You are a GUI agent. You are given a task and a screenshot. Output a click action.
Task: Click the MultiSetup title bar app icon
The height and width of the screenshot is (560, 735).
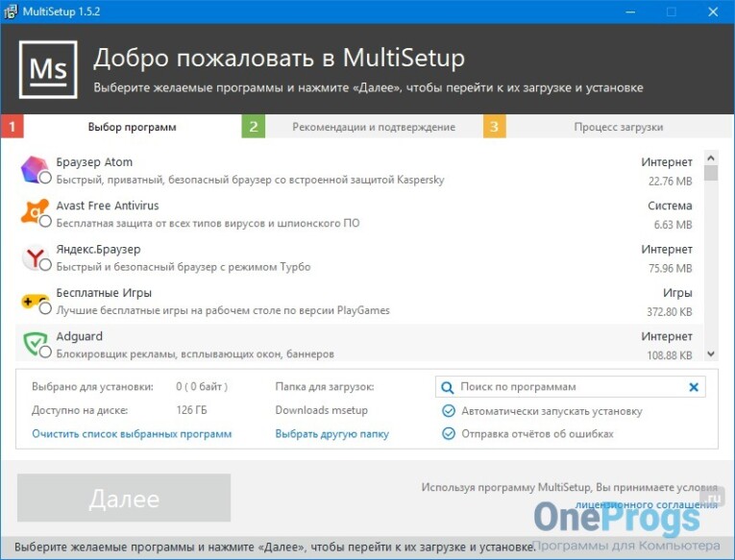coord(11,12)
